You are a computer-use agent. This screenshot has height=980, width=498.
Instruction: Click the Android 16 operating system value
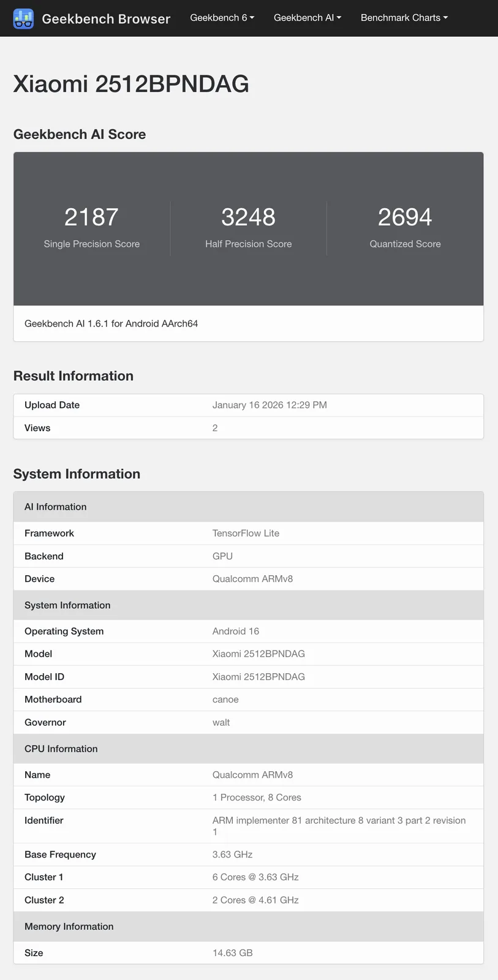point(236,631)
